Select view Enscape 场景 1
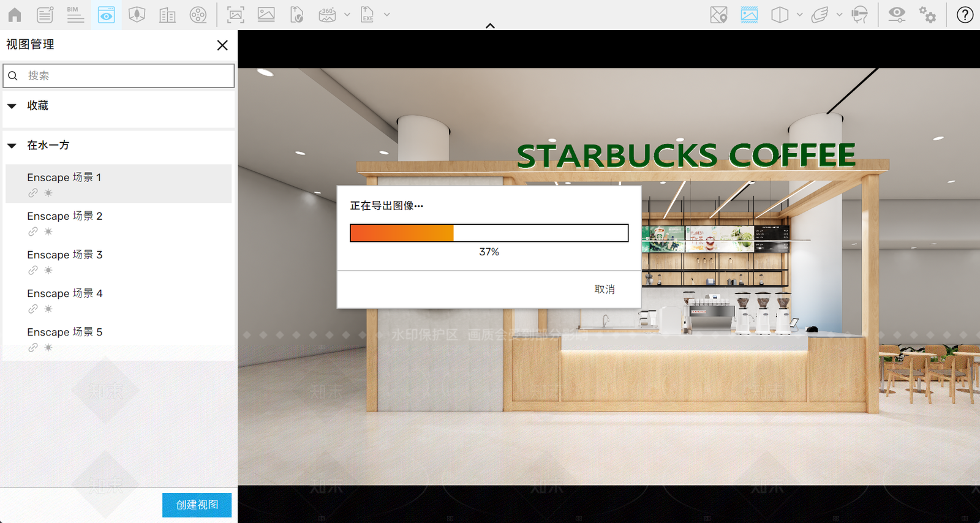 [x=119, y=183]
